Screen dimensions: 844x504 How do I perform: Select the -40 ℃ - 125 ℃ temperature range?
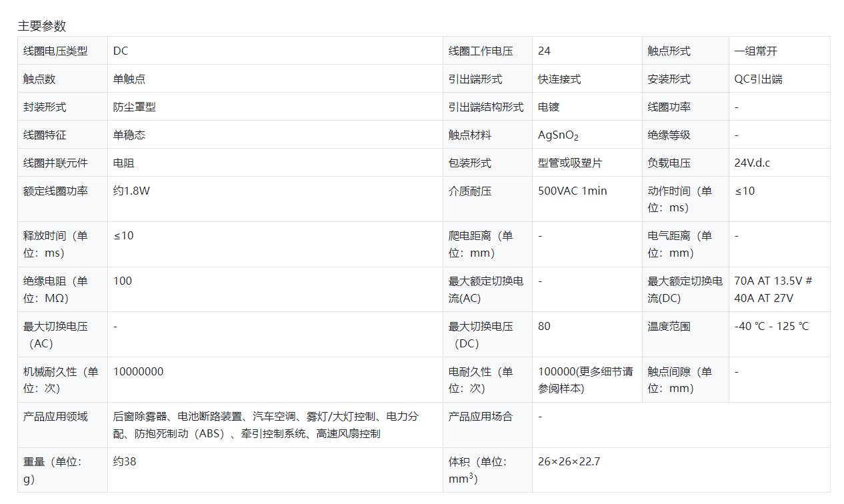click(771, 327)
